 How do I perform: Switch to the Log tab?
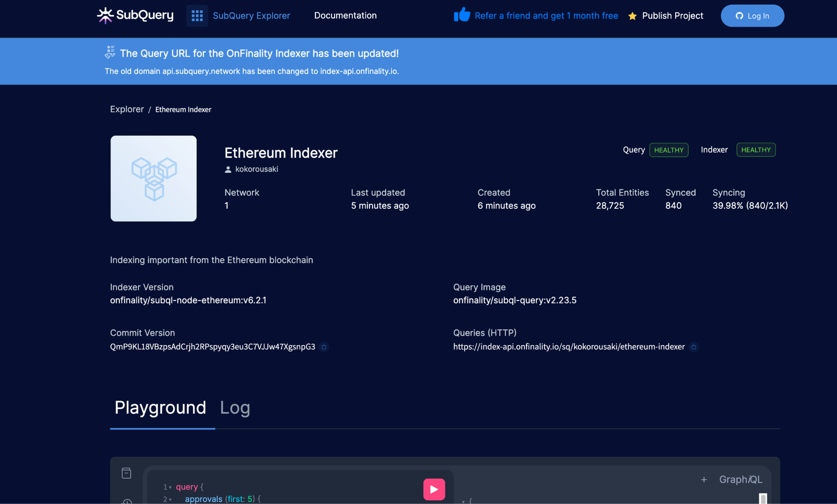point(235,408)
